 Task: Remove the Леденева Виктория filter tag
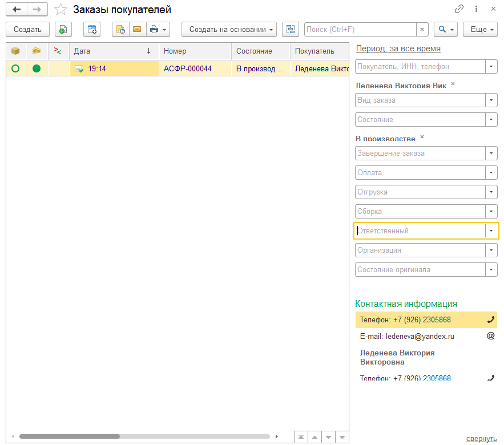[453, 84]
